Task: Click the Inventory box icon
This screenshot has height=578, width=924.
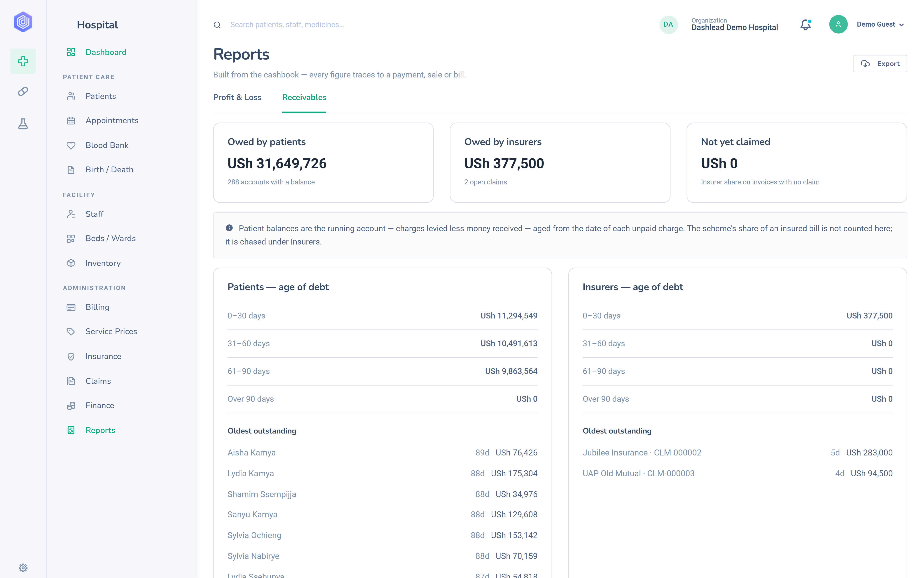Action: pyautogui.click(x=71, y=263)
